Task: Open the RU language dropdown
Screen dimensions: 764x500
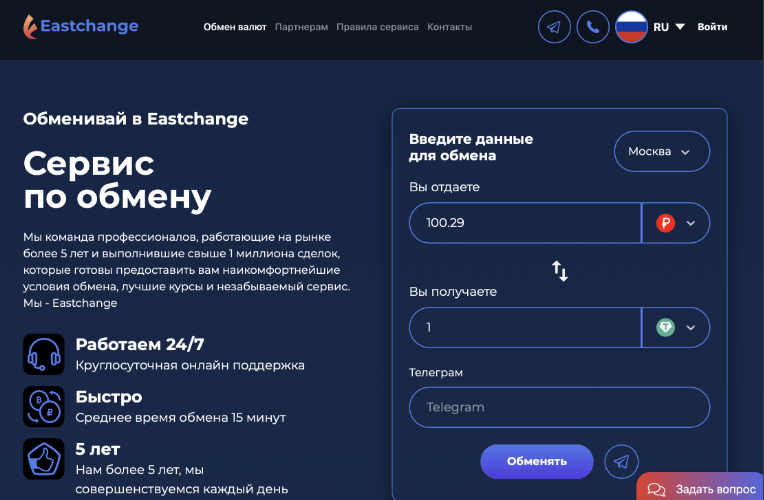Action: tap(668, 27)
